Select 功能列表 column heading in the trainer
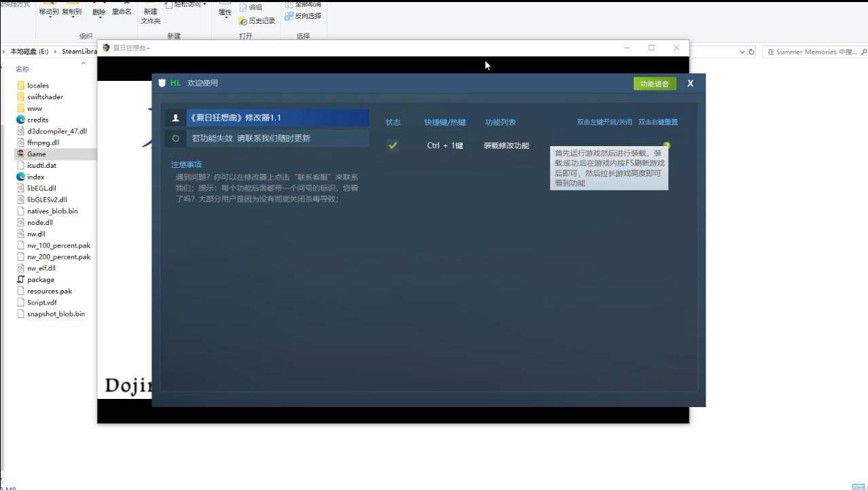This screenshot has width=868, height=490. [x=501, y=122]
